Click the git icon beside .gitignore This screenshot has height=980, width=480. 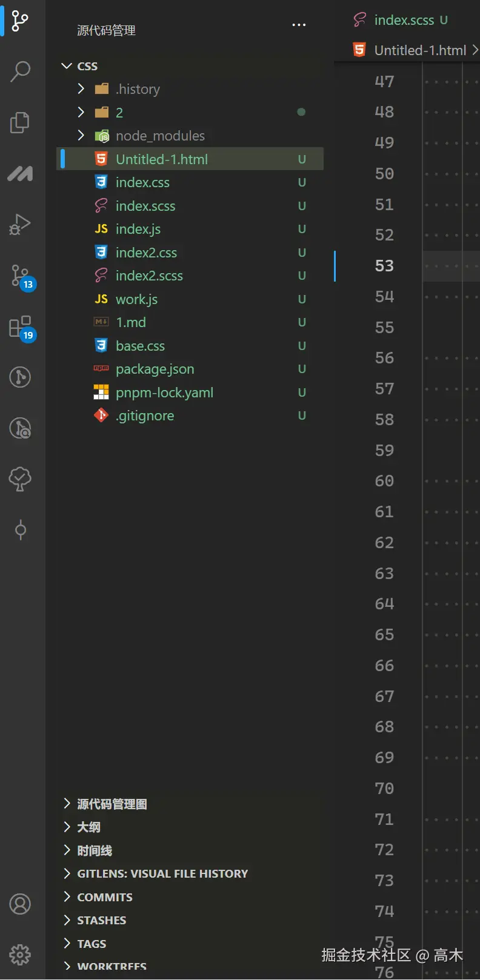coord(101,416)
